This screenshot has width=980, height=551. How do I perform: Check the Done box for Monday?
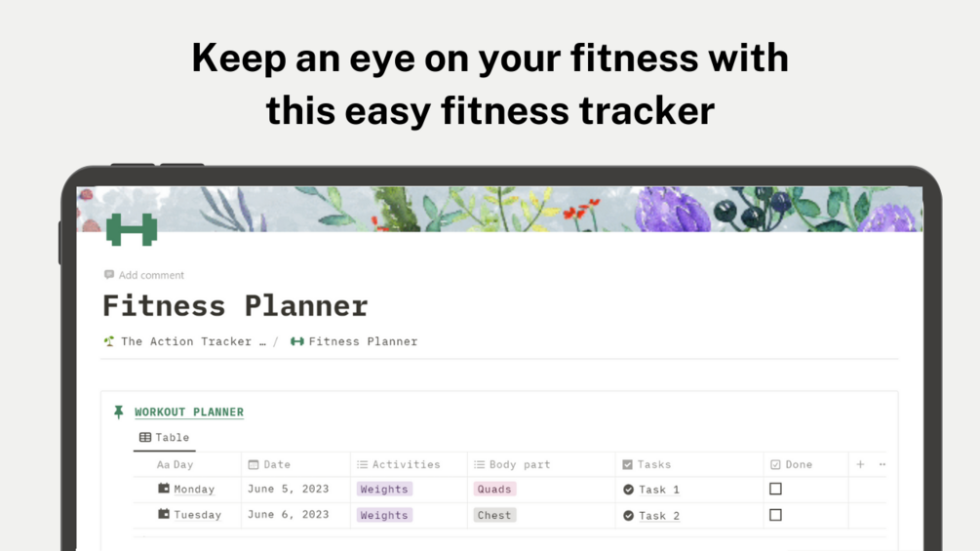point(775,489)
